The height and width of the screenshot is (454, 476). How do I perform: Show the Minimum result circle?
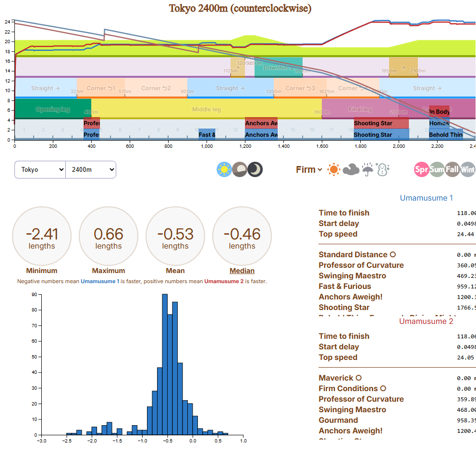point(42,236)
